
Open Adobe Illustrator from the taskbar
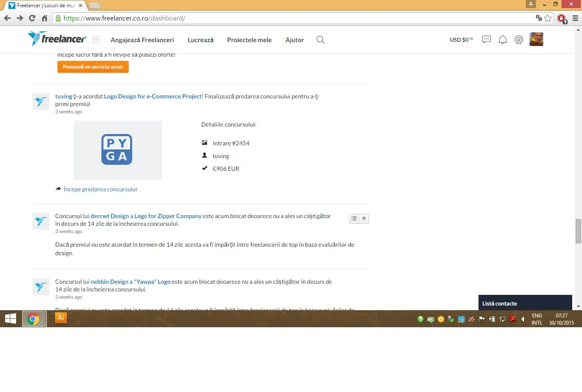click(61, 318)
